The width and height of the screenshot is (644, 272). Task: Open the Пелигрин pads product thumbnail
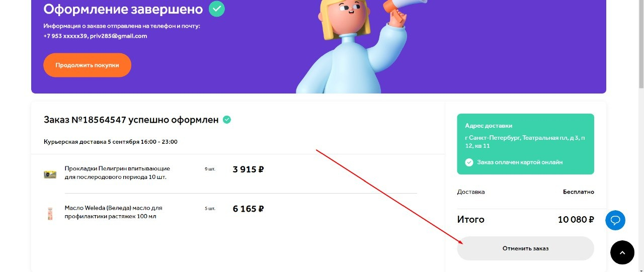[x=50, y=174]
